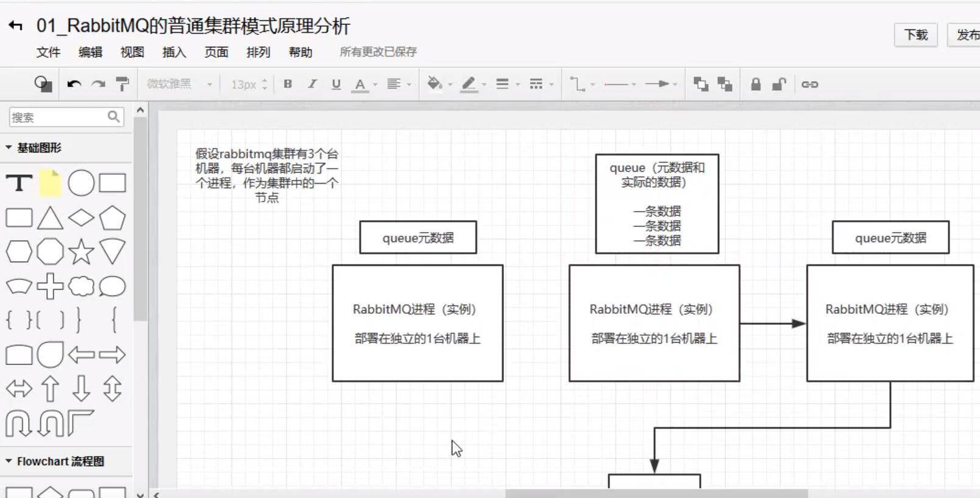This screenshot has height=498, width=980.
Task: Lock the selected shape
Action: pos(756,84)
